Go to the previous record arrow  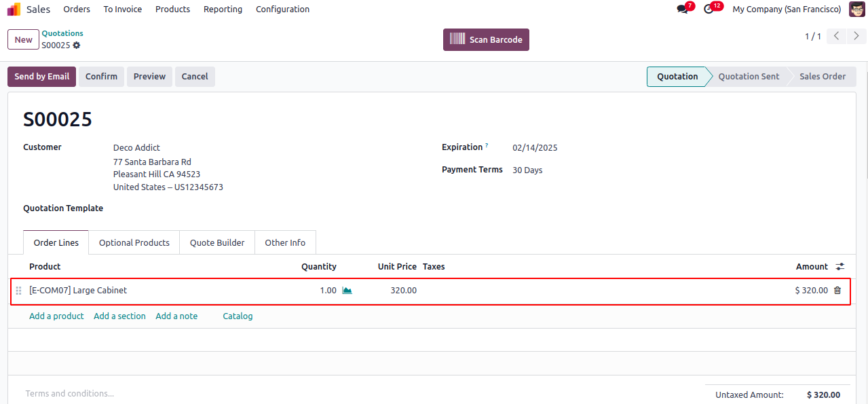point(837,36)
